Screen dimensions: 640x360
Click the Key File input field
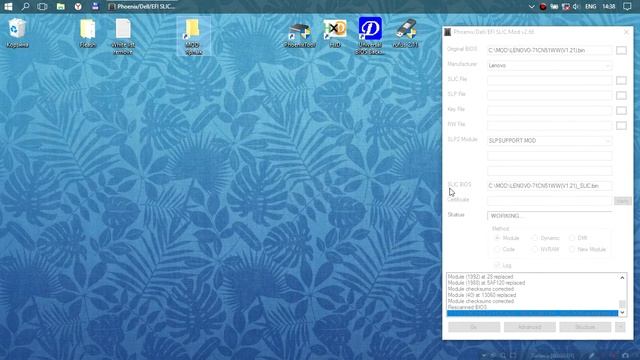point(549,111)
